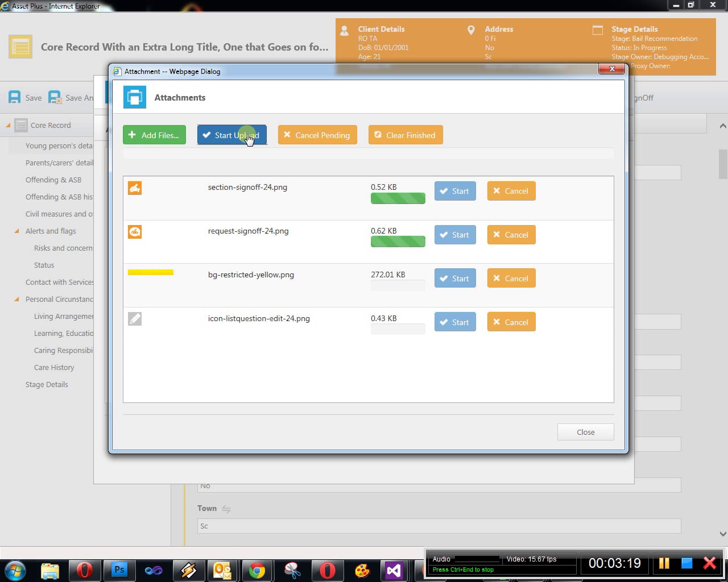
Task: Select Offending & ASB tree item
Action: [x=53, y=180]
